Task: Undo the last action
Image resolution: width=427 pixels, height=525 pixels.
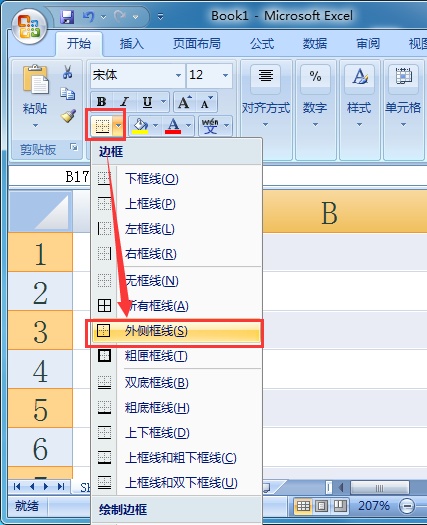Action: coord(88,17)
